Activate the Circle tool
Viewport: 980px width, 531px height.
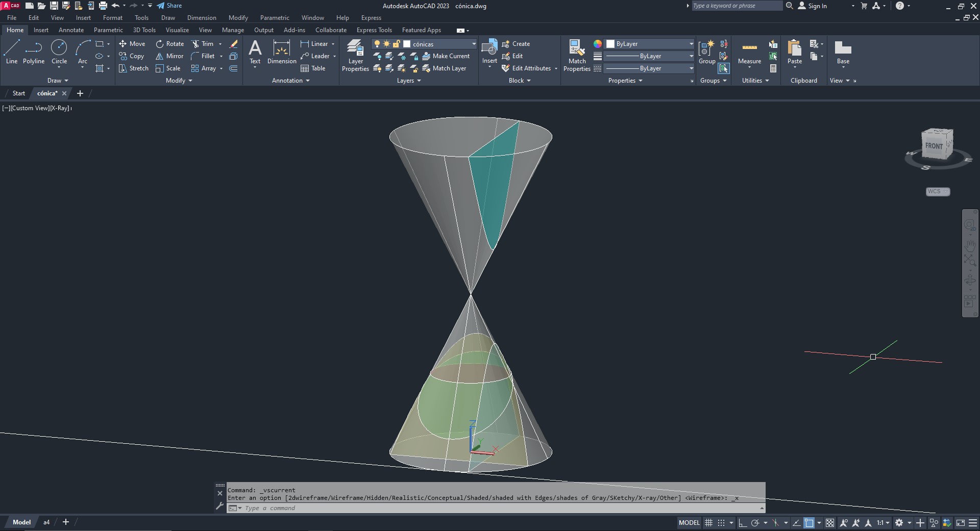pos(59,52)
